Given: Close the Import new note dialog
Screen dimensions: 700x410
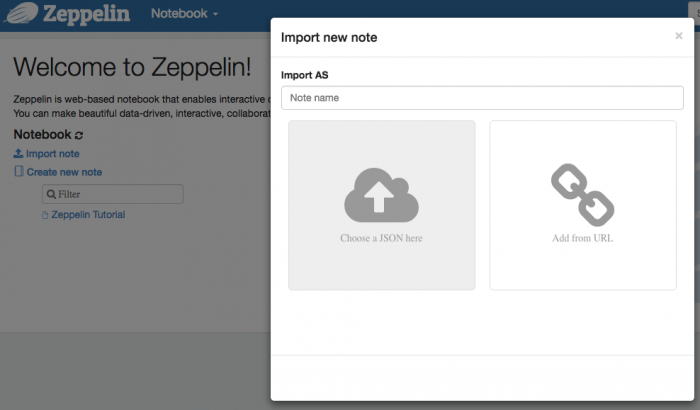Looking at the screenshot, I should (679, 36).
